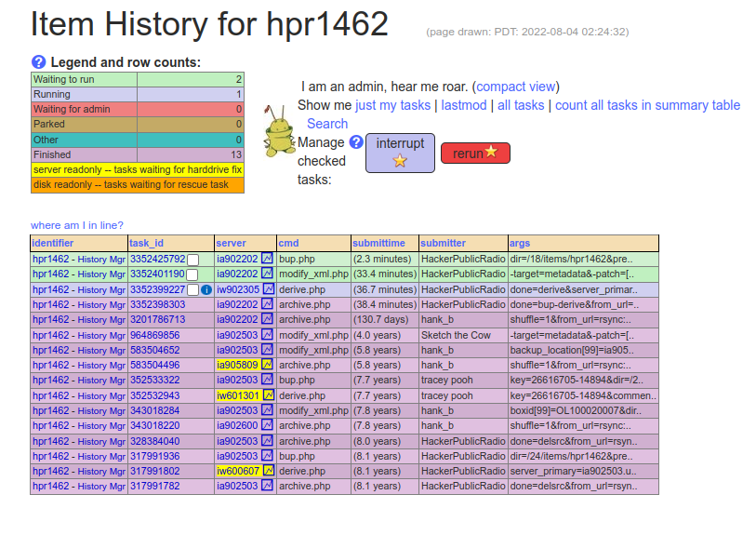Viewport: 756px width, 535px height.
Task: Check the box for task 3352425792
Action: [192, 260]
